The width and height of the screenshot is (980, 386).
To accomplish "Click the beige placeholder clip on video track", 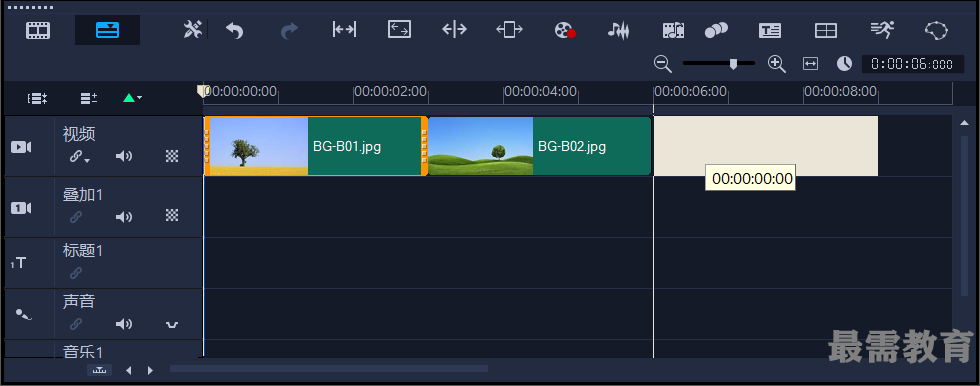I will [x=766, y=146].
